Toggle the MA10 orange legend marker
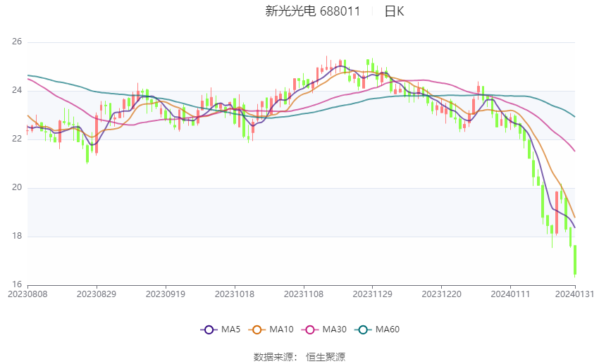Screen dimensions: 599x364 click(257, 330)
